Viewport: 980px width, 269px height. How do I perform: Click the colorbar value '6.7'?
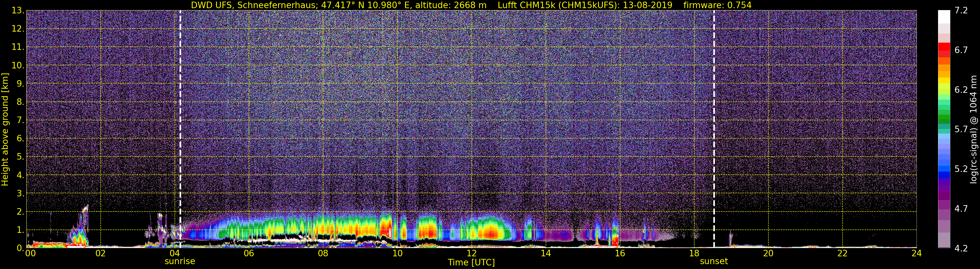click(961, 50)
